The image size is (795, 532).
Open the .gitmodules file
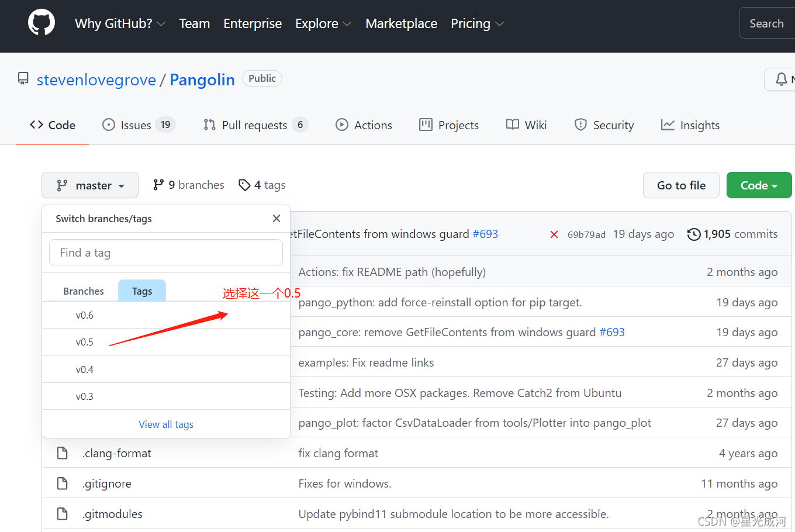112,514
